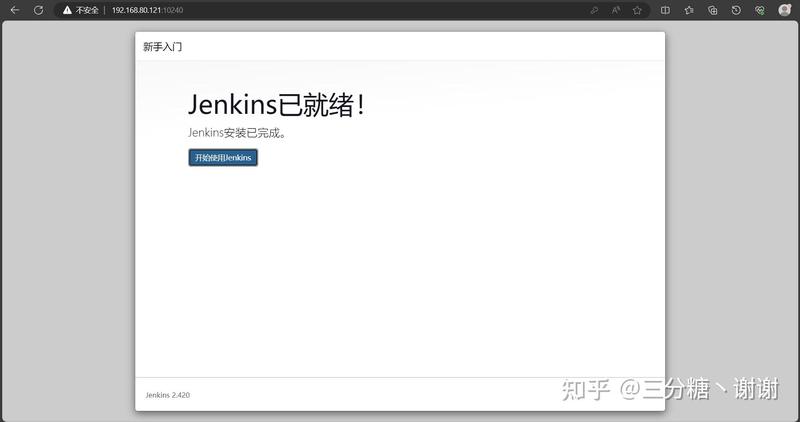Click the address bar URL 192.168.80.121:10240
The width and height of the screenshot is (800, 422).
[x=147, y=10]
